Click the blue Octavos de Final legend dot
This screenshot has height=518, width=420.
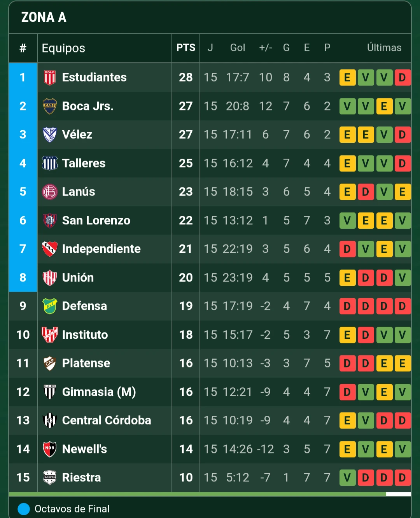24,509
